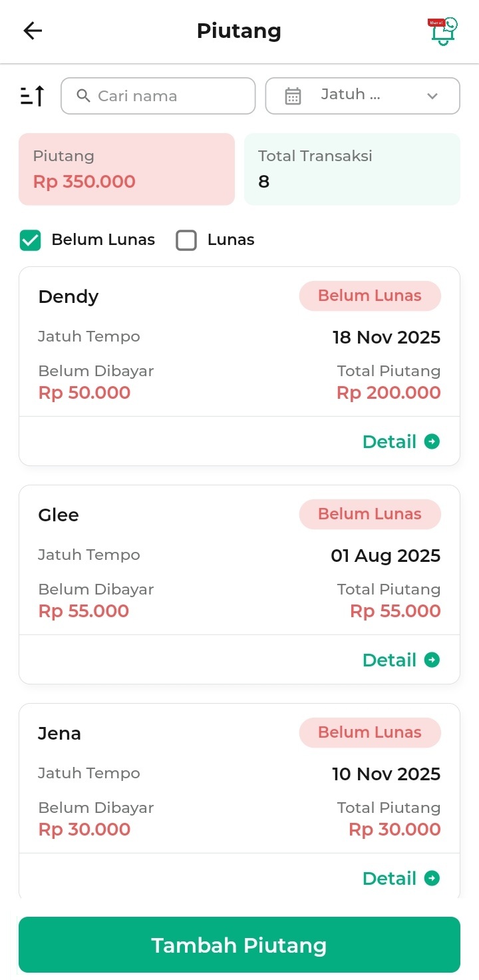Image resolution: width=479 pixels, height=980 pixels.
Task: Open Glee's Detail link
Action: click(x=390, y=660)
